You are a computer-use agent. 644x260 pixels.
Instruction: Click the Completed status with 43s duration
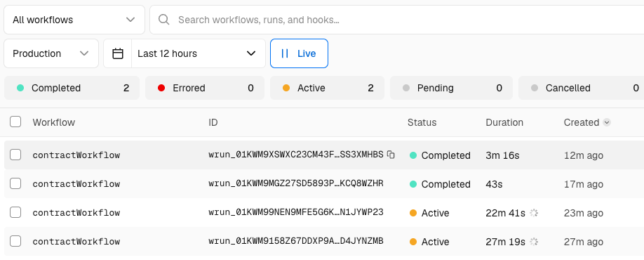point(441,184)
